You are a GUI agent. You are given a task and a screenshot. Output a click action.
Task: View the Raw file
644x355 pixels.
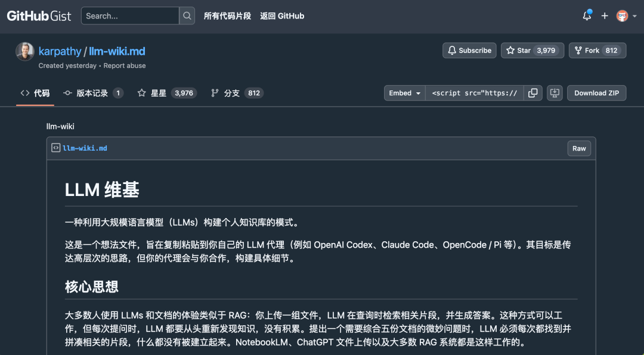[579, 148]
